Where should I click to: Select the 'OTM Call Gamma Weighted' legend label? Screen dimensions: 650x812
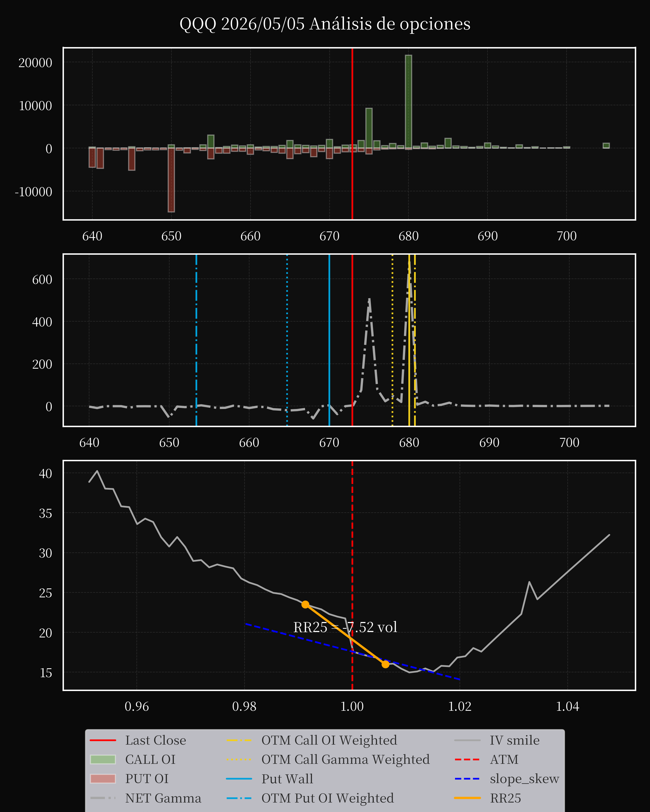point(346,759)
